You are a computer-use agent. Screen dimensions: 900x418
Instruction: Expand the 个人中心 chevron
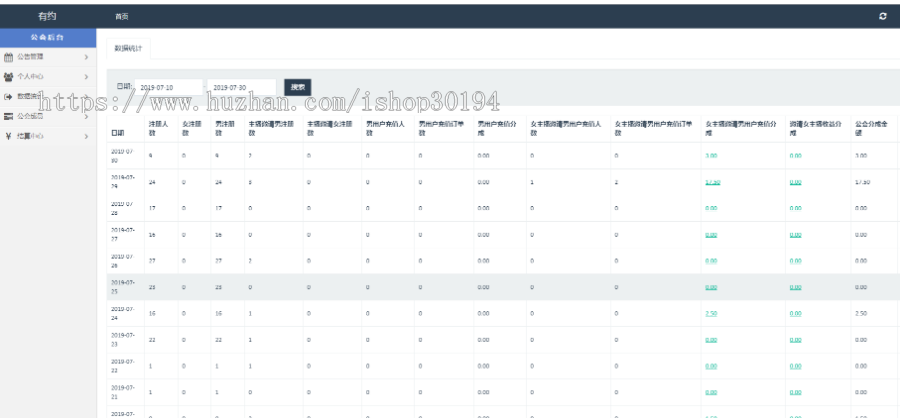86,76
